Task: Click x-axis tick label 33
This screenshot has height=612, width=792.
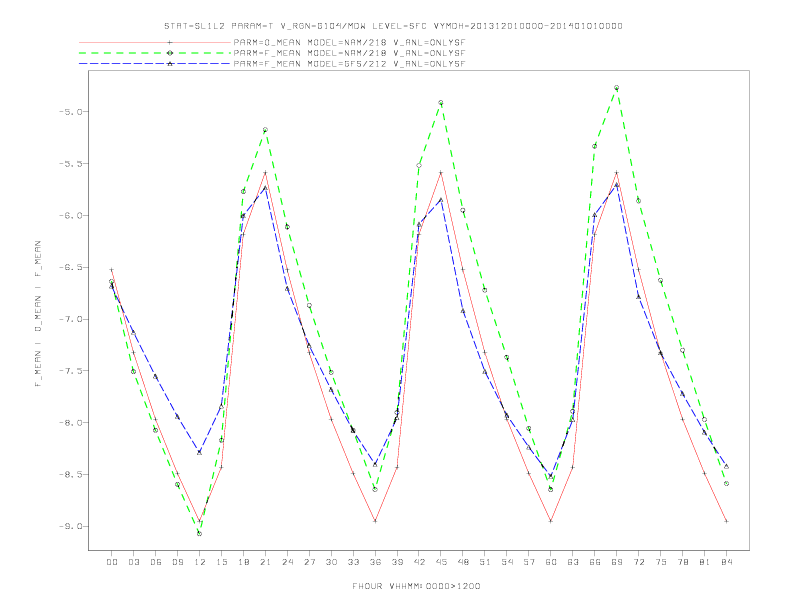Action: [x=353, y=562]
